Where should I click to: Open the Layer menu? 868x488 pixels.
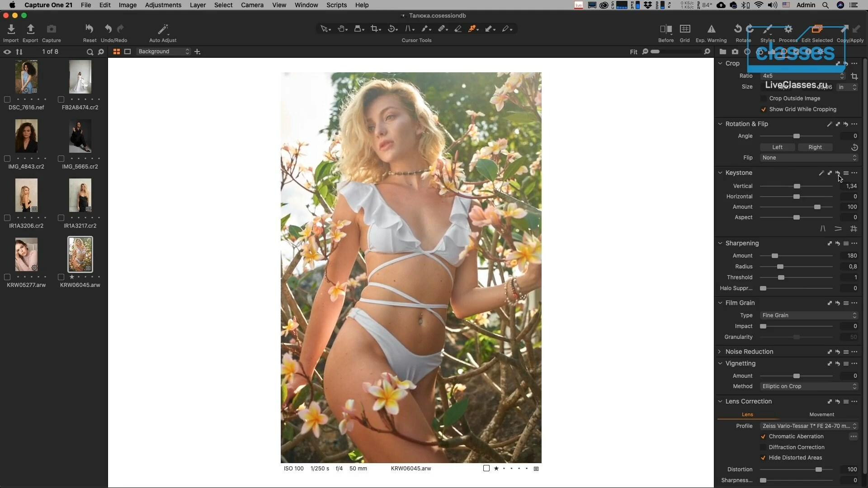[x=198, y=5]
